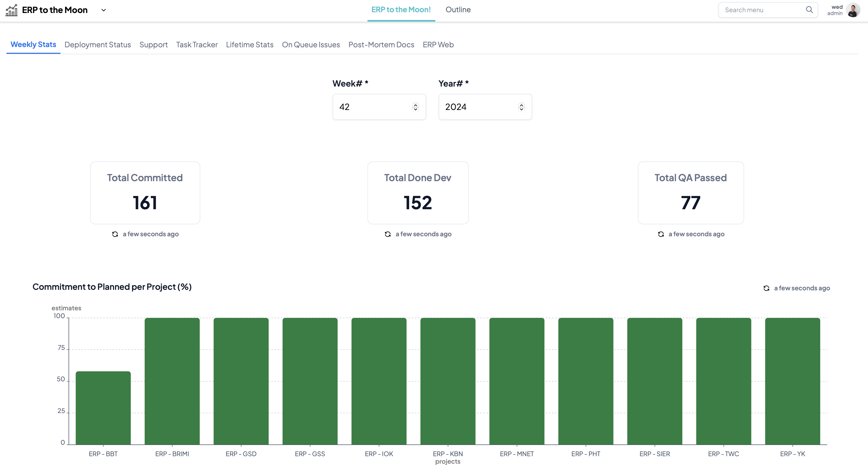View the Lifetime Stats tab
This screenshot has height=465, width=868.
point(250,44)
